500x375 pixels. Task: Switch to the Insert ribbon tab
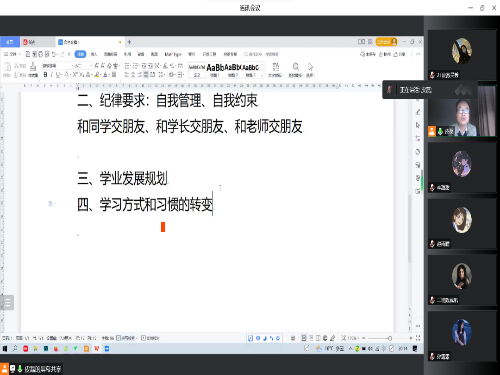(94, 54)
